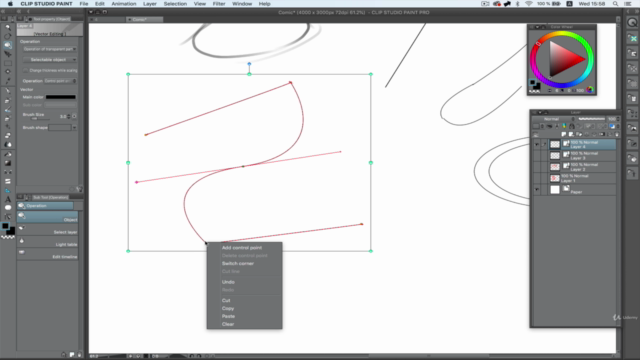640x360 pixels.
Task: Open Brush Size dynamics settings button
Action: [x=74, y=116]
